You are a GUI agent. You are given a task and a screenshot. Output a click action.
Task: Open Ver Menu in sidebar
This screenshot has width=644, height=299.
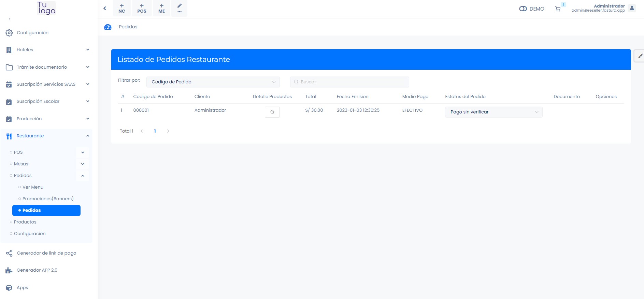[33, 187]
